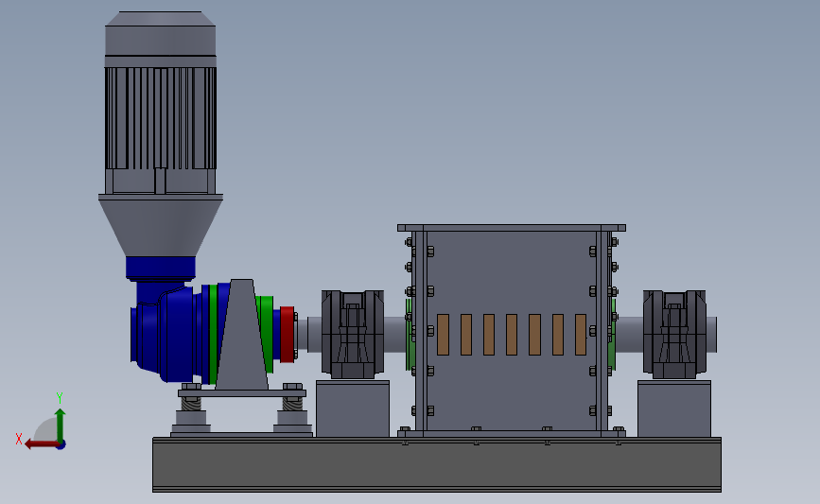Select the bearing block nearest the motor
This screenshot has height=504, width=820.
(353, 334)
